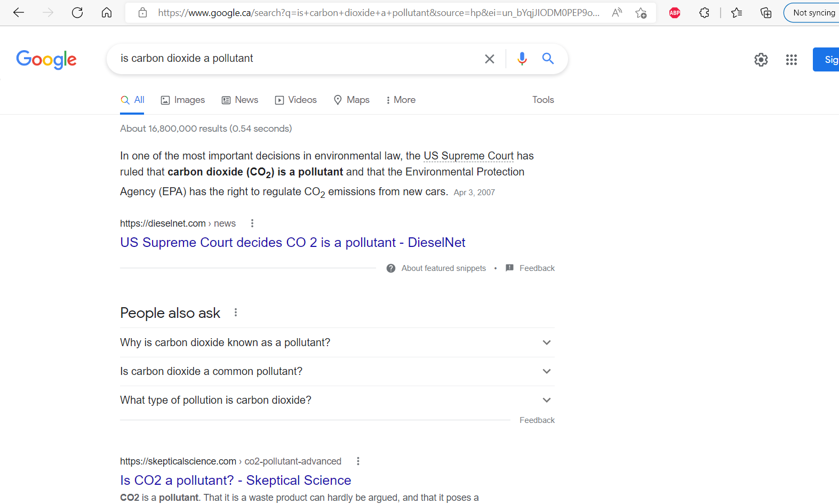Screen dimensions: 839x504
Task: Open the Collections icon
Action: [x=766, y=13]
